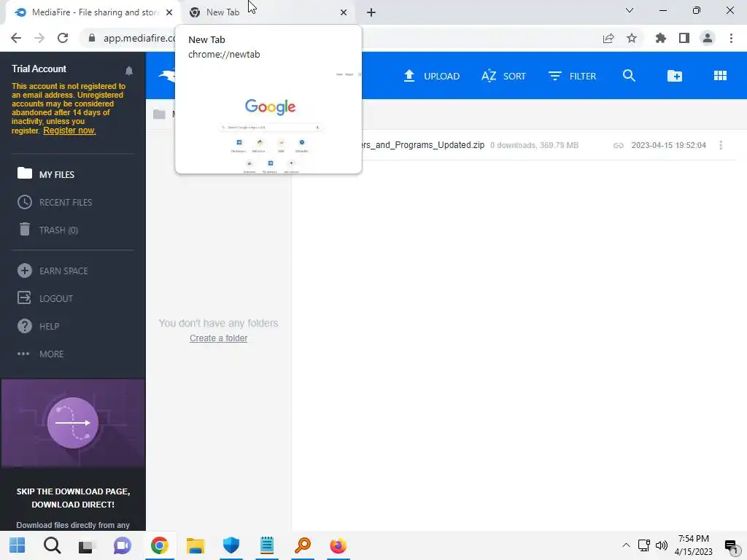Open File Explorer from the taskbar
747x560 pixels.
(196, 545)
